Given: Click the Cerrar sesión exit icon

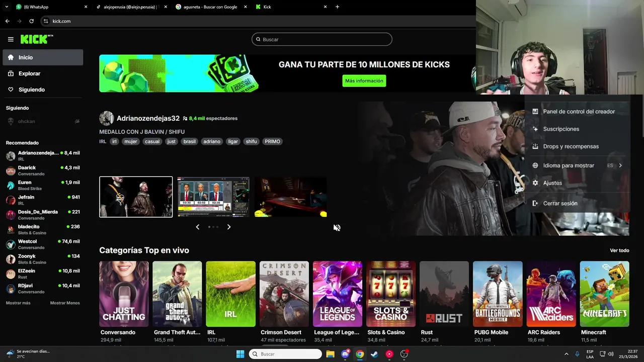Looking at the screenshot, I should pos(535,204).
